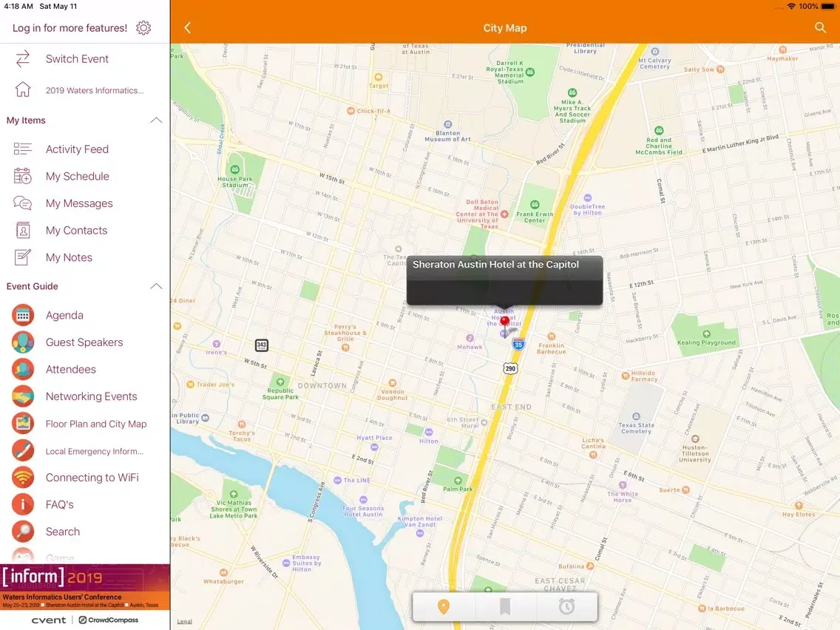
Task: Tap the Blanton Museum of Art marker
Action: pyautogui.click(x=448, y=125)
